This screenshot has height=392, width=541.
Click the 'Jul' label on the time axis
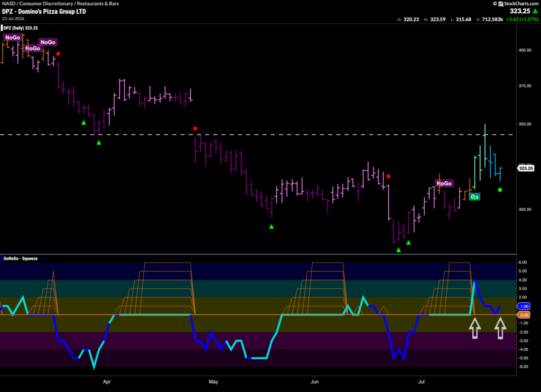pyautogui.click(x=421, y=381)
